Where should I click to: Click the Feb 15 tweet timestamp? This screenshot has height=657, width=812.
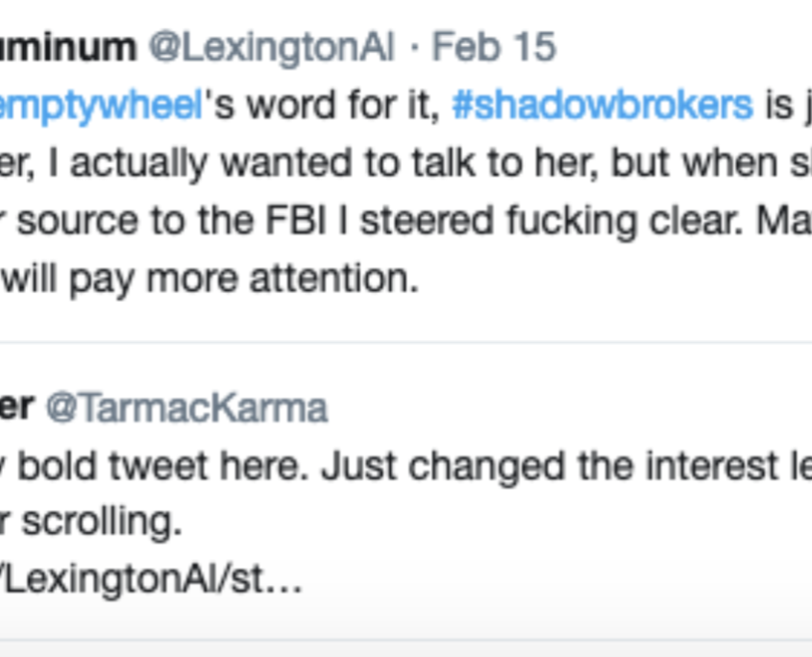[494, 47]
